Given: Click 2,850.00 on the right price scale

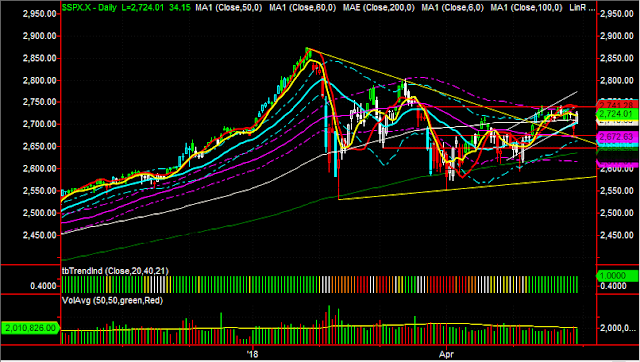Looking at the screenshot, I should 617,58.
